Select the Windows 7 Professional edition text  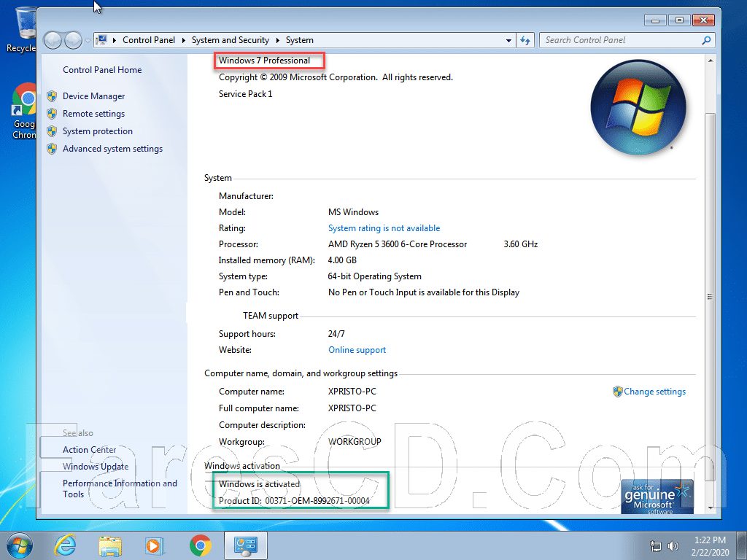pyautogui.click(x=264, y=61)
